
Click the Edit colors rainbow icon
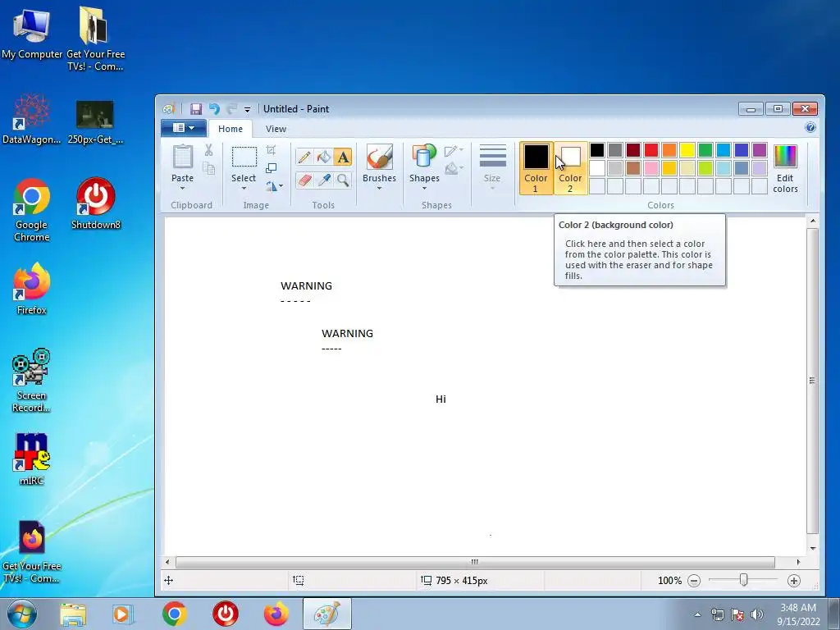[x=785, y=157]
